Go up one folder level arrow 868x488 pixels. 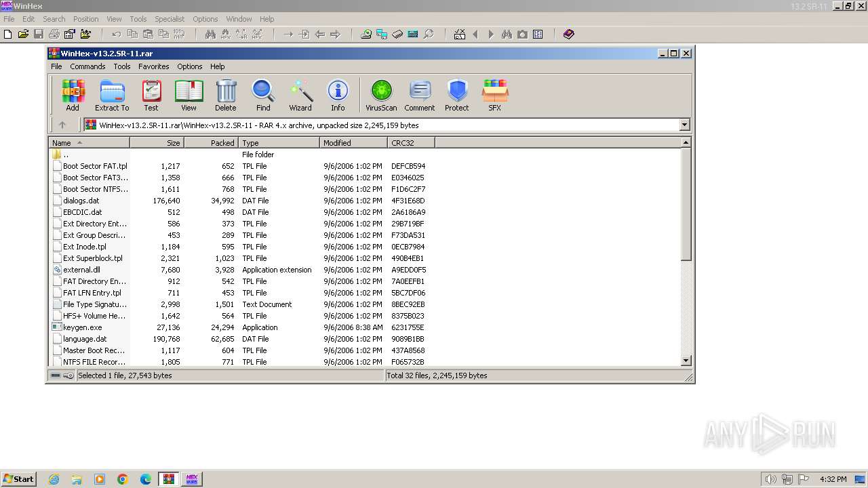tap(62, 125)
